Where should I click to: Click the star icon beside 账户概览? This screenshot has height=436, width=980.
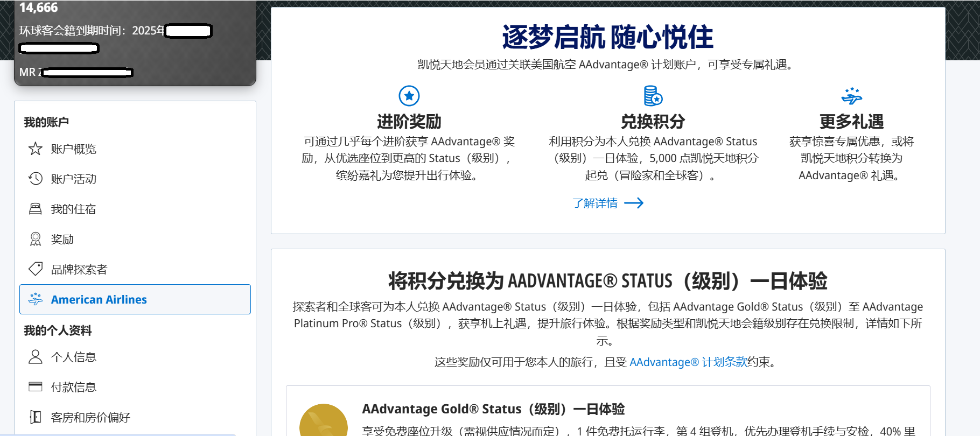tap(36, 149)
